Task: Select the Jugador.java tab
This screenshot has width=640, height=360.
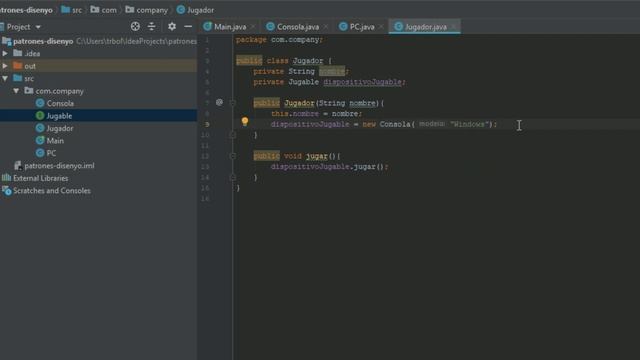Action: 425,27
